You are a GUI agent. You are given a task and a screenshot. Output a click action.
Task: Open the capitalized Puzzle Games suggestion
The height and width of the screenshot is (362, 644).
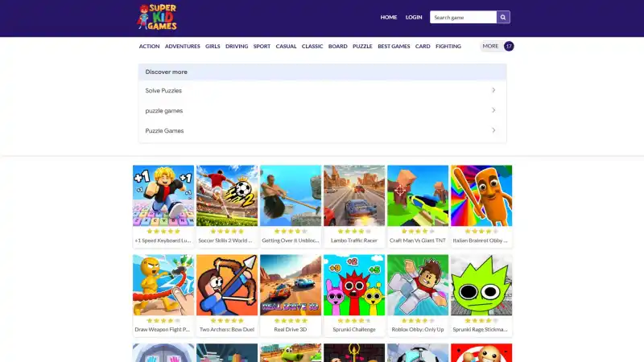point(323,130)
